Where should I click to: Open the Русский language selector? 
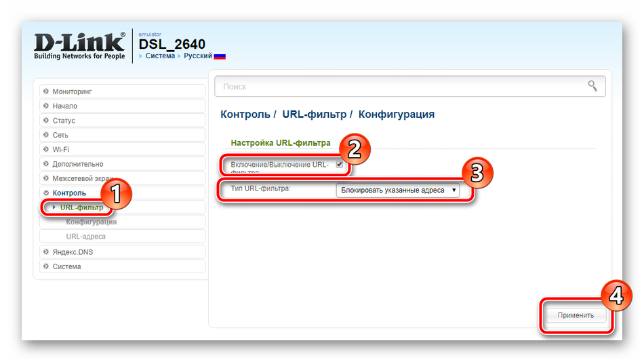point(197,56)
